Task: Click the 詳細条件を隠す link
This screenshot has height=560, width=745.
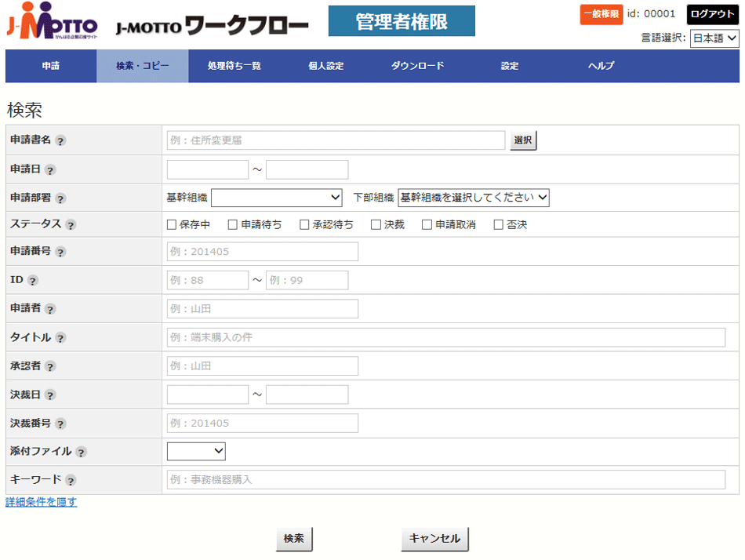Action: point(42,502)
